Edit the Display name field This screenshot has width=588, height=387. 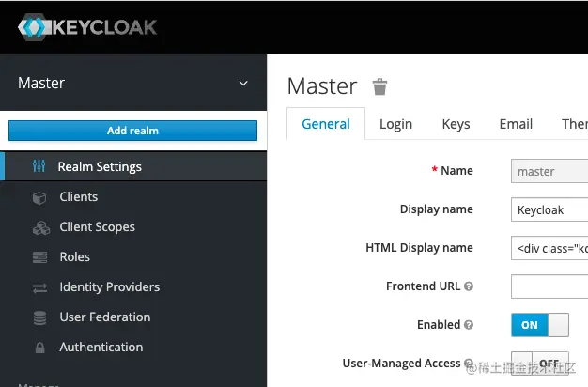549,209
